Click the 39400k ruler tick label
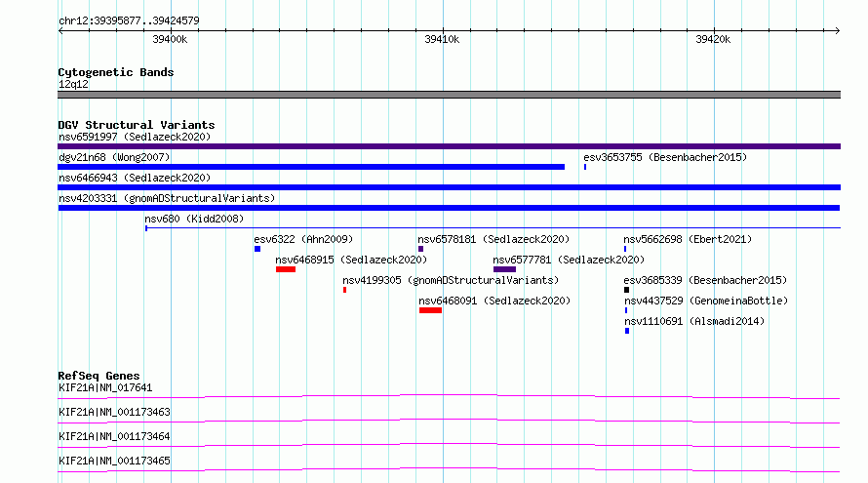 (170, 39)
